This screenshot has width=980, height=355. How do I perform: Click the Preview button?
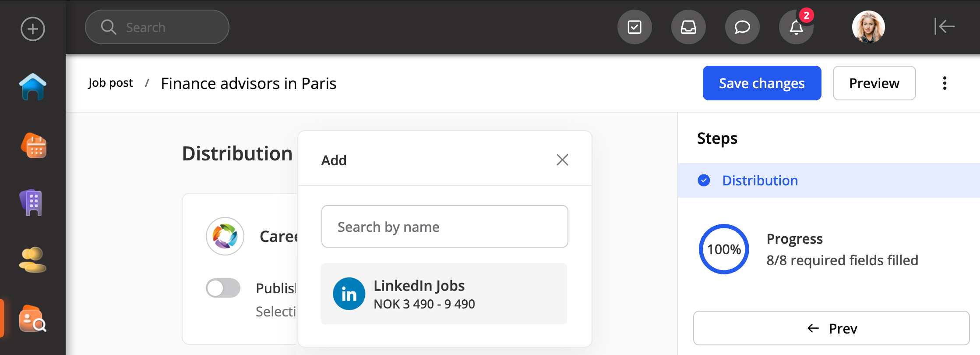point(874,83)
